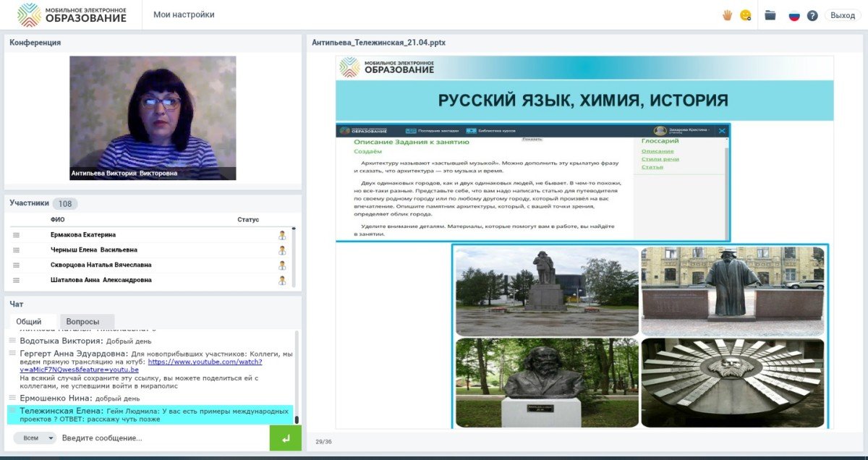The image size is (868, 460).
Task: Click the slide counter 29/36
Action: tap(323, 441)
